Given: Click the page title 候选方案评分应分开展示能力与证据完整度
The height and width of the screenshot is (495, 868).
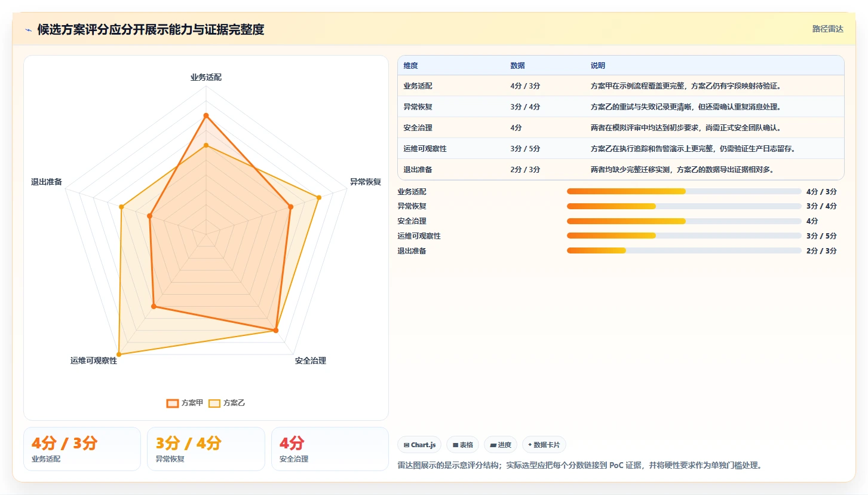Looking at the screenshot, I should [151, 29].
